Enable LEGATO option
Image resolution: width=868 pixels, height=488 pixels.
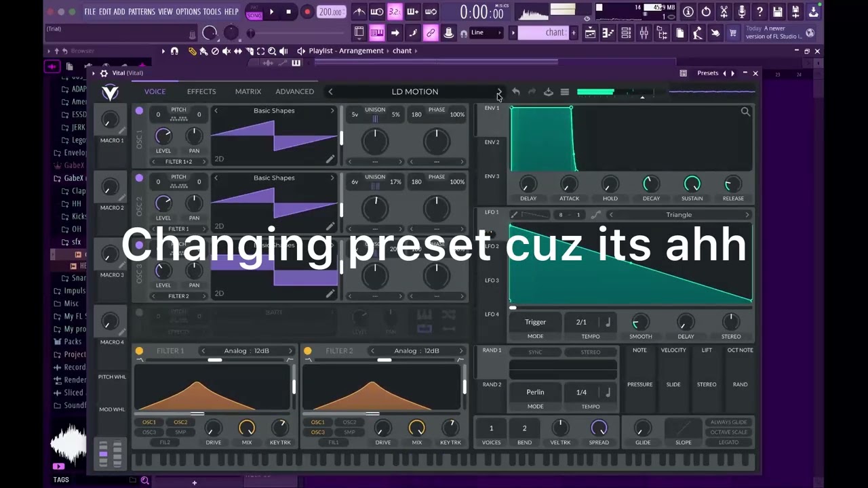pyautogui.click(x=728, y=442)
